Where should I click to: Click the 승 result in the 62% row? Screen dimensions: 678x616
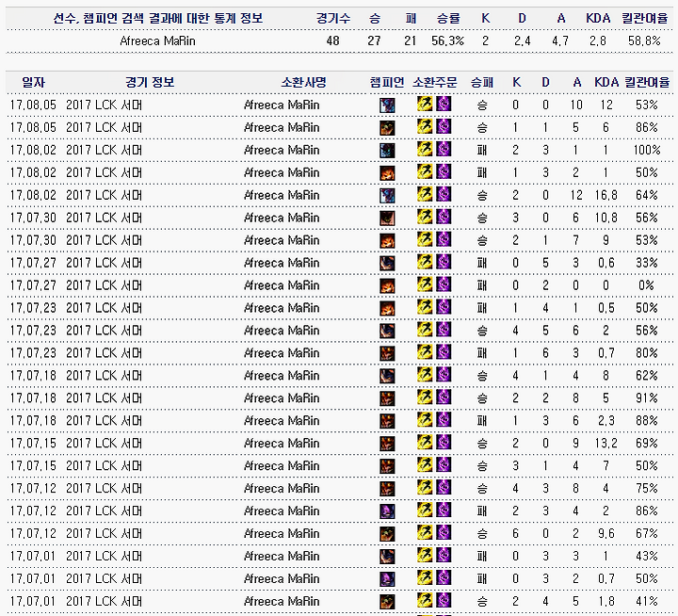(x=482, y=376)
